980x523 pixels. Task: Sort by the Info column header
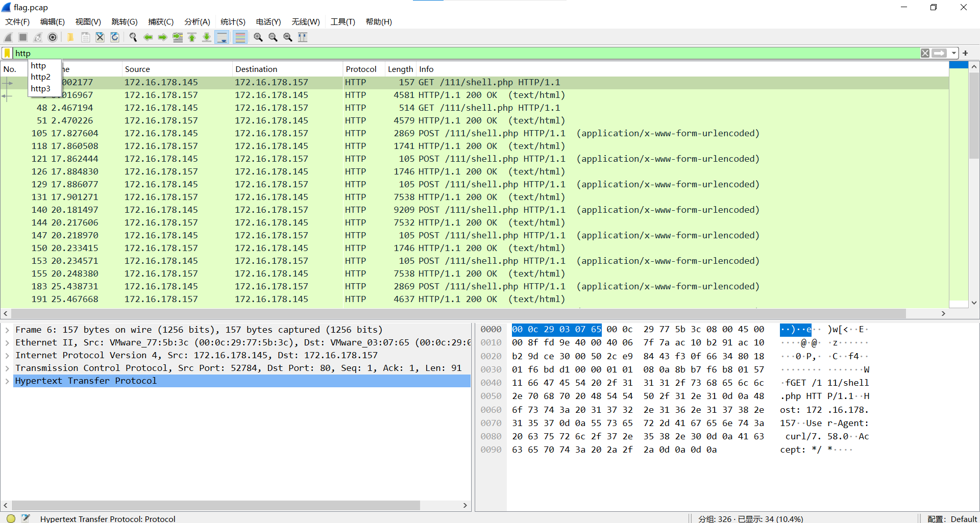[x=682, y=69]
